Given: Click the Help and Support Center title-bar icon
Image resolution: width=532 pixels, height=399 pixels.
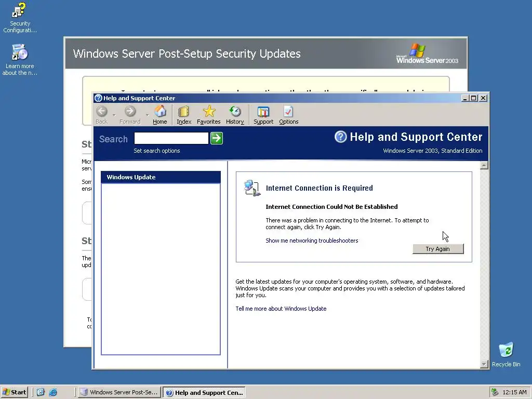Looking at the screenshot, I should pos(98,98).
